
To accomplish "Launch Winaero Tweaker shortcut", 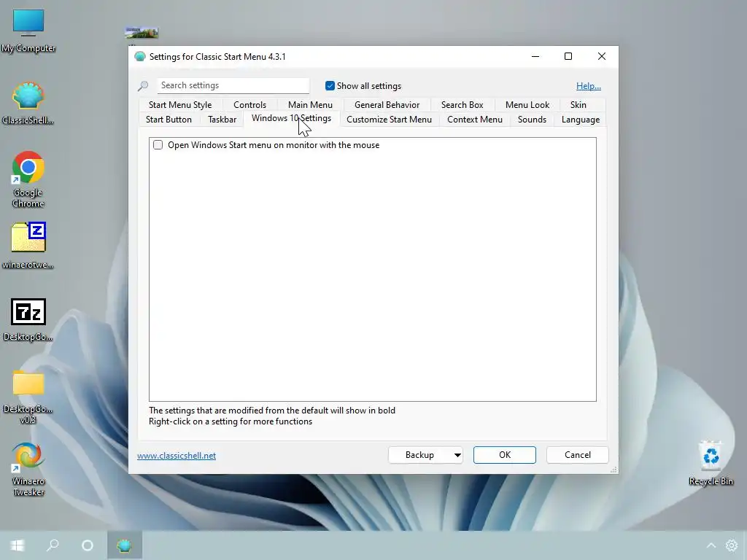I will [28, 470].
